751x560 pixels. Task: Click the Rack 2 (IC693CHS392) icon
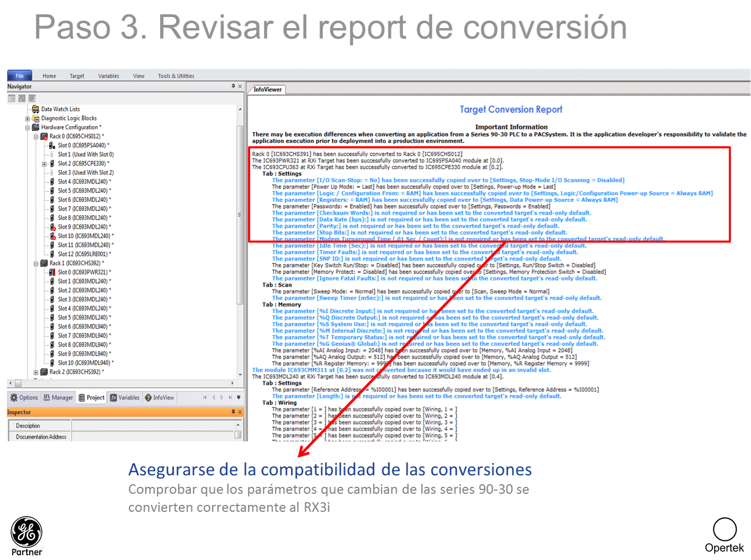click(x=44, y=371)
